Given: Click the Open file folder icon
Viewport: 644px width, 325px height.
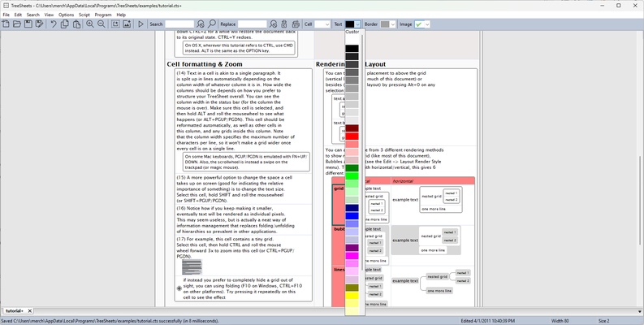Looking at the screenshot, I should pyautogui.click(x=17, y=24).
